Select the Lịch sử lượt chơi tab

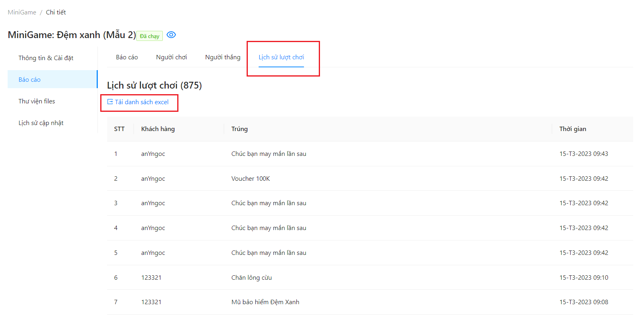[281, 57]
